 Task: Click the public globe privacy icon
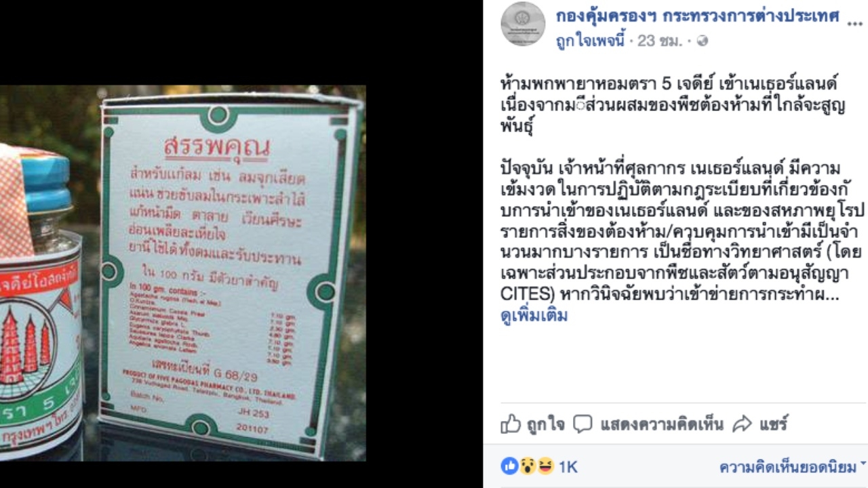point(702,41)
